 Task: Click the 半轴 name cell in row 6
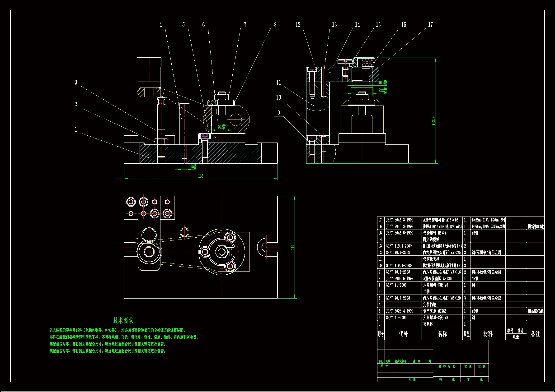coord(426,291)
